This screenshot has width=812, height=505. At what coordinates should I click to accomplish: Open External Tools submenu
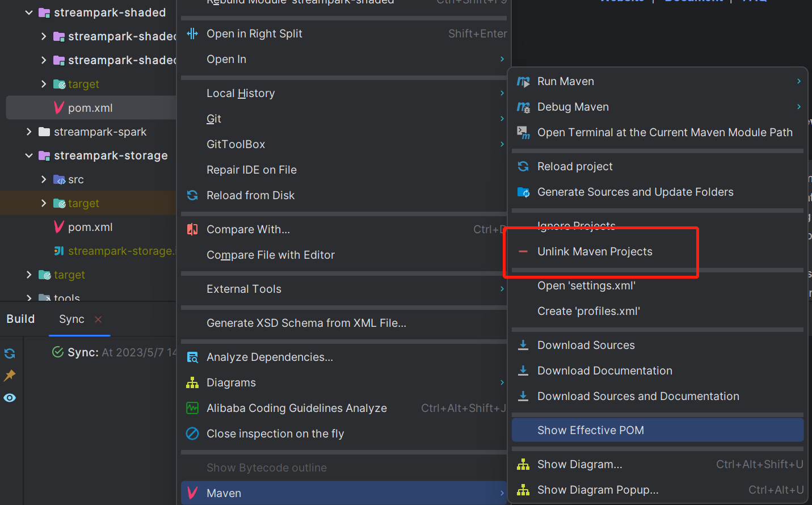344,289
